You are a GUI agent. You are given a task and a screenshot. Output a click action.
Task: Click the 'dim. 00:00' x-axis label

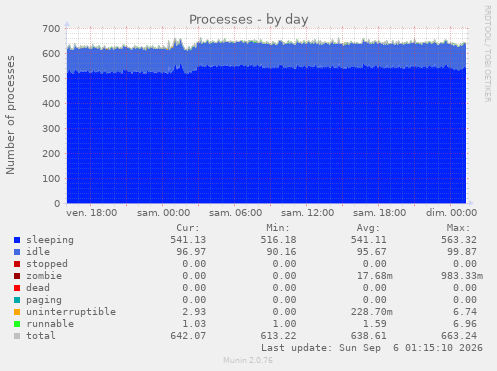(x=452, y=213)
